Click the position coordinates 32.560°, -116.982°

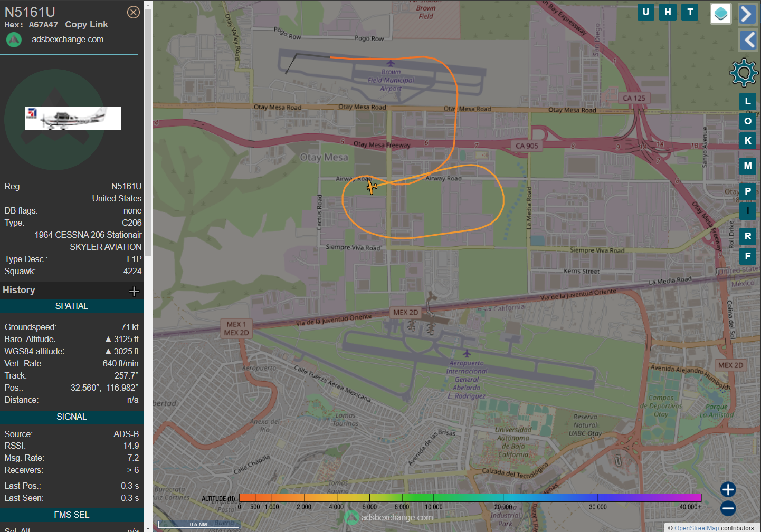pyautogui.click(x=104, y=388)
